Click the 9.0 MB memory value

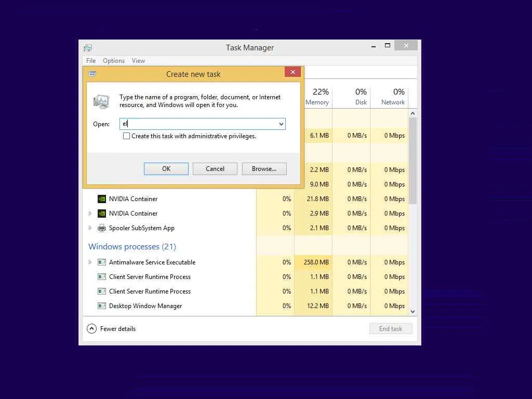[320, 184]
